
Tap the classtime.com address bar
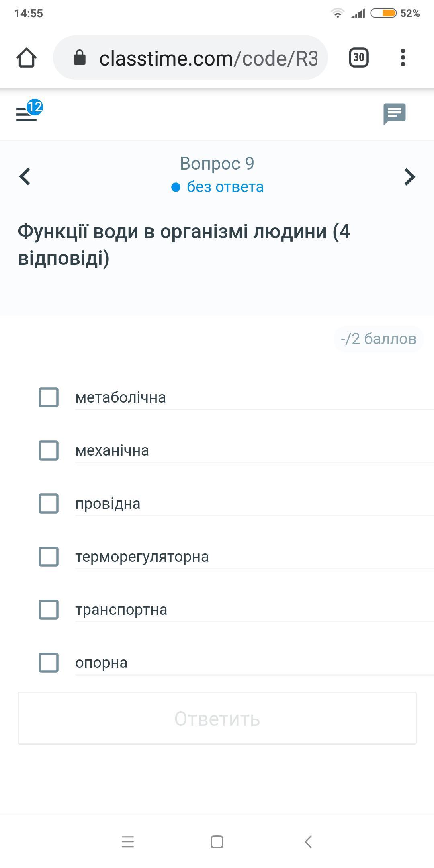208,58
